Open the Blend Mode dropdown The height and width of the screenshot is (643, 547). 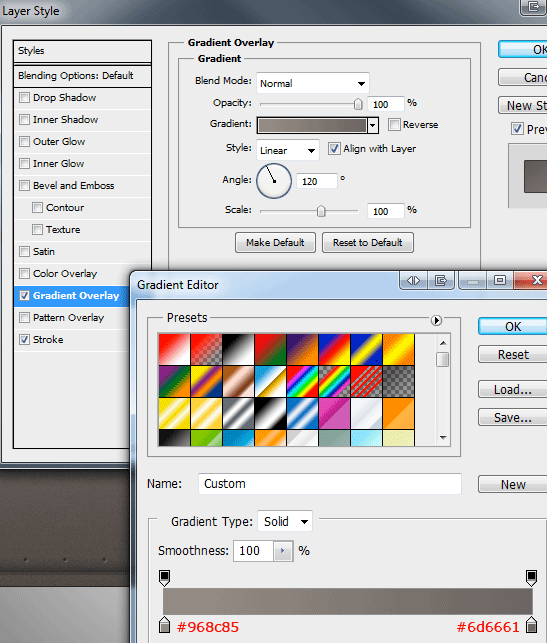(313, 83)
